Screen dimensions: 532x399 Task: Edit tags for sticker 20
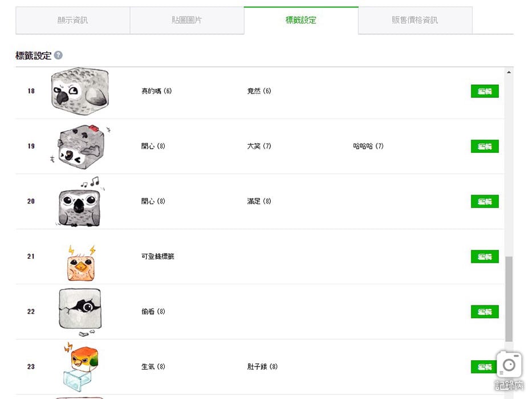tap(484, 201)
